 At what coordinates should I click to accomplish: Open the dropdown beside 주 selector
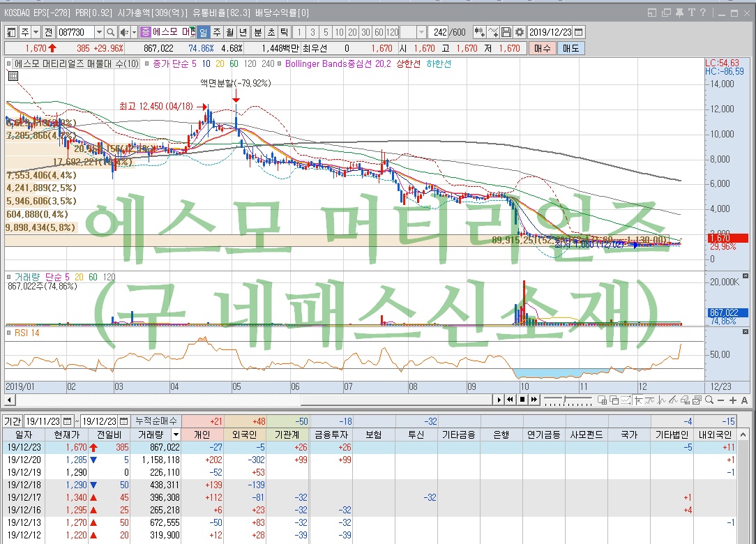(35, 32)
